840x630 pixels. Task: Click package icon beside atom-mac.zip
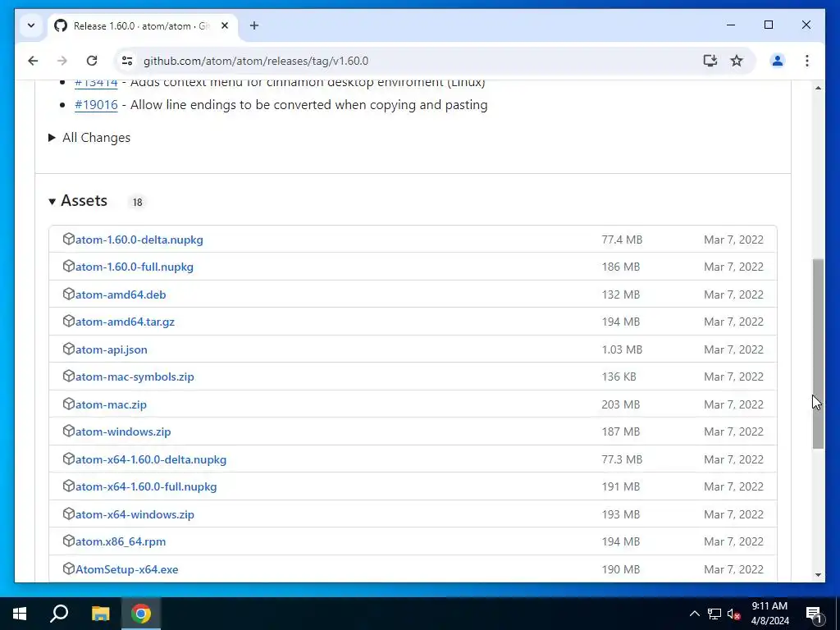(x=69, y=404)
